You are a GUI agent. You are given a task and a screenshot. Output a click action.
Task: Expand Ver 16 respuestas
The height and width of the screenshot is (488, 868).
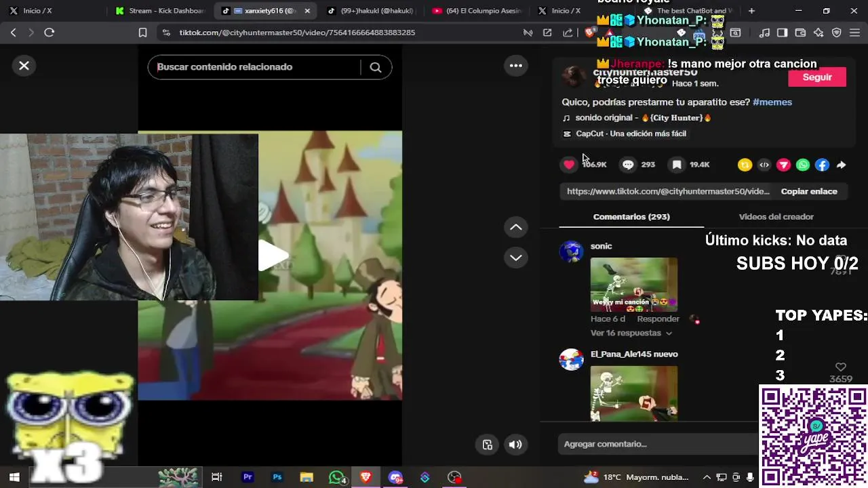(631, 333)
